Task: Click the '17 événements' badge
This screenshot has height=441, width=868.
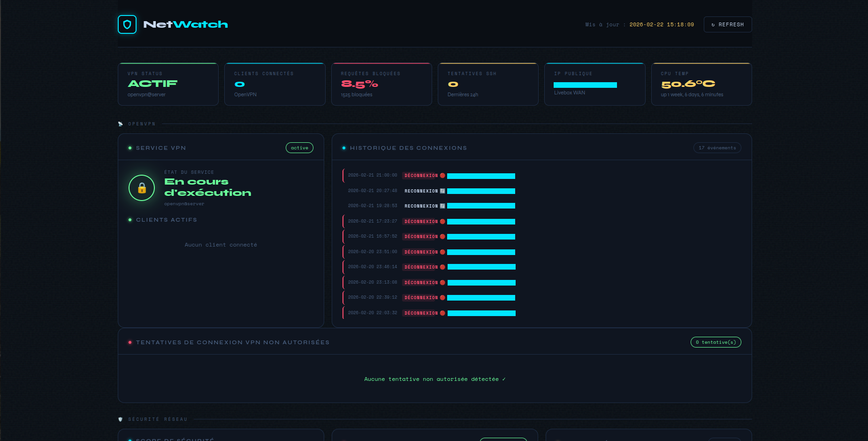Action: [717, 147]
